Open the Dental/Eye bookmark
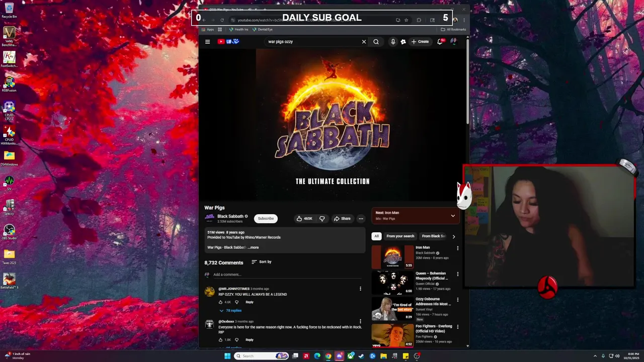Screen dimensions: 644x362 click(x=262, y=30)
